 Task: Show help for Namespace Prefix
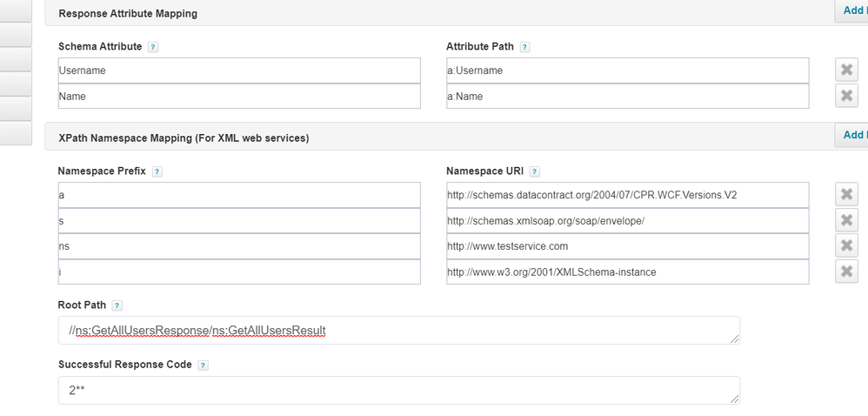point(157,171)
